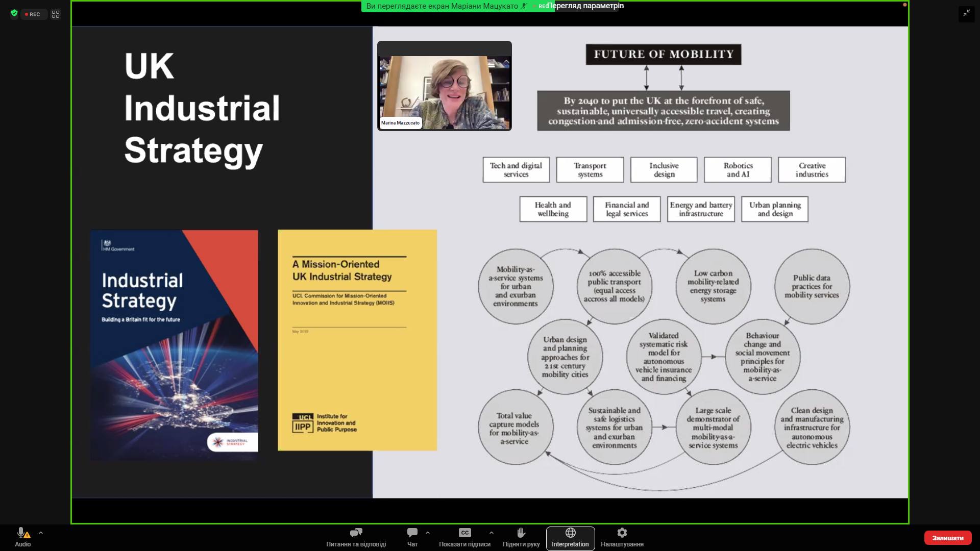Open Налаштування settings gear
The height and width of the screenshot is (551, 980).
click(x=622, y=533)
